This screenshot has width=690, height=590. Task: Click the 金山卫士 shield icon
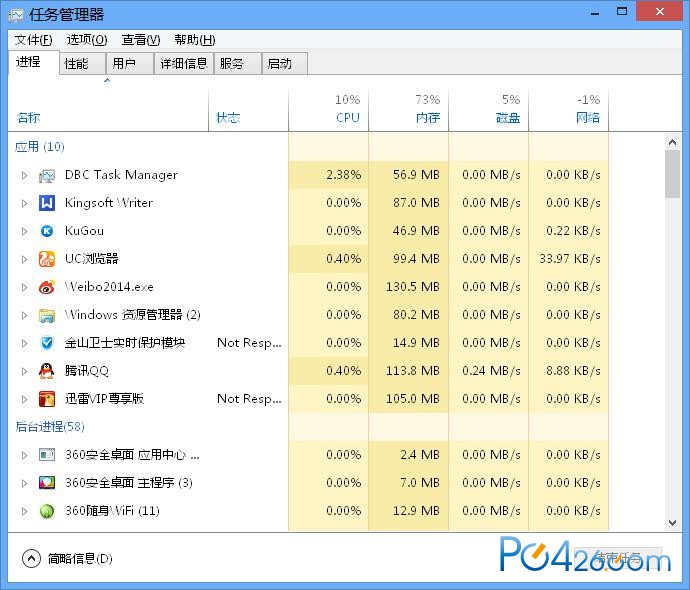pos(47,343)
